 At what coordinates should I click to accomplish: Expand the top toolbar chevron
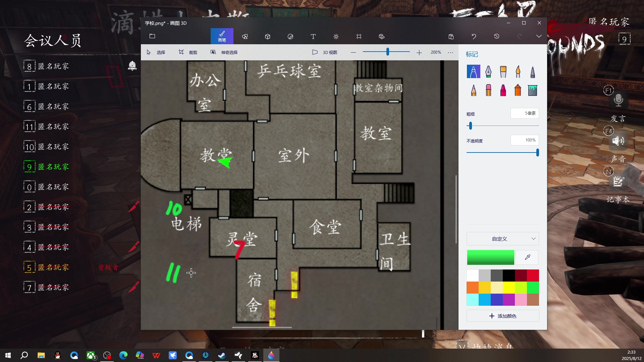click(x=539, y=36)
